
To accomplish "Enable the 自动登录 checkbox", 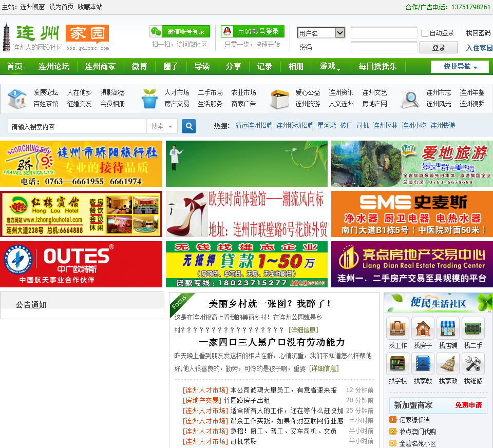I will (425, 33).
